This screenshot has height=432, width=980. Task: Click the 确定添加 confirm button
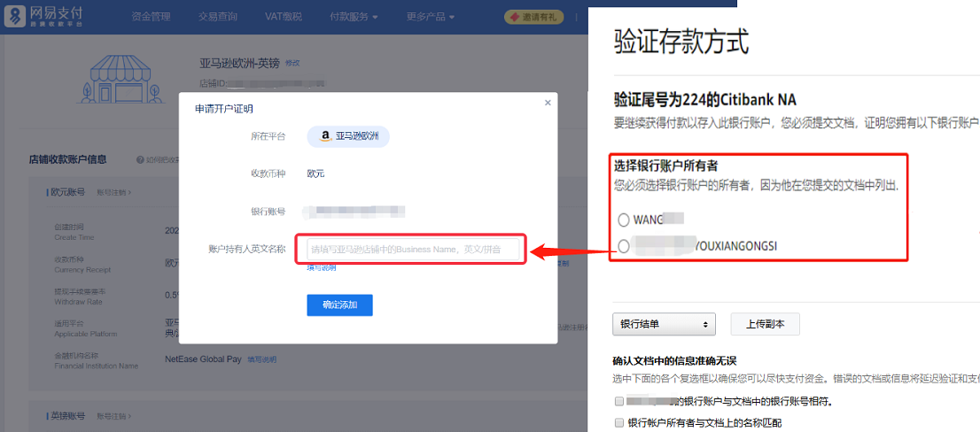click(339, 305)
